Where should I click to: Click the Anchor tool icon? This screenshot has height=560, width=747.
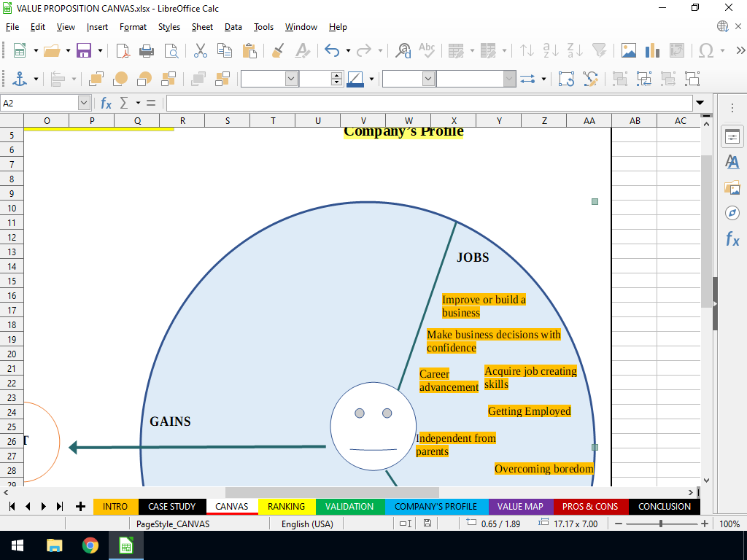20,79
